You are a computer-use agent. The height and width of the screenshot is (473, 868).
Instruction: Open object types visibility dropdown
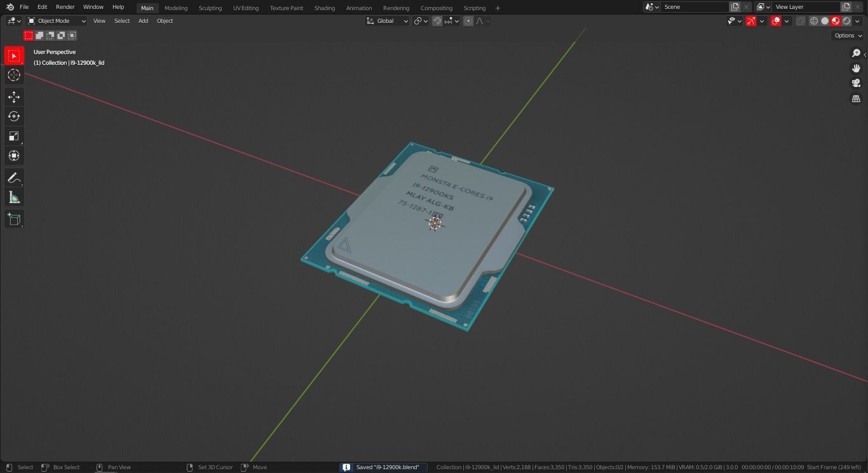735,21
